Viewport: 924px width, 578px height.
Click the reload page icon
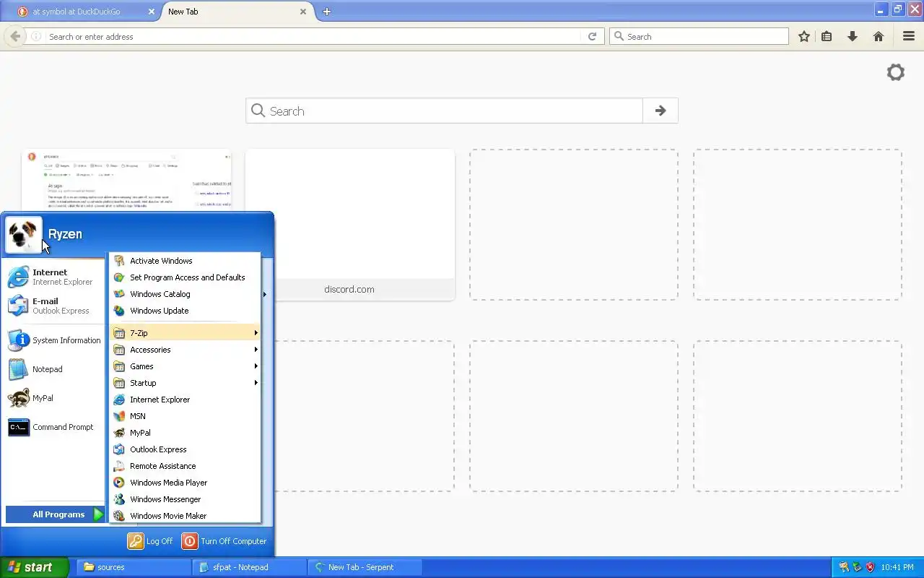[592, 36]
